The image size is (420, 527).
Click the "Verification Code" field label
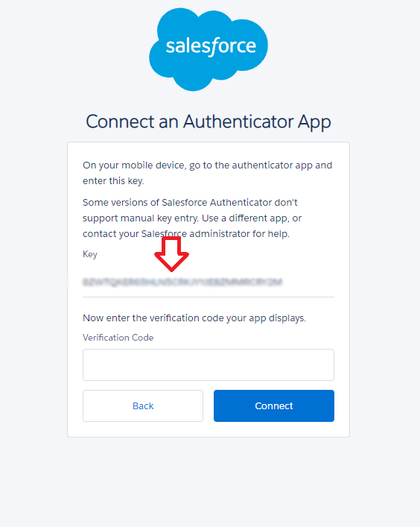(x=118, y=338)
